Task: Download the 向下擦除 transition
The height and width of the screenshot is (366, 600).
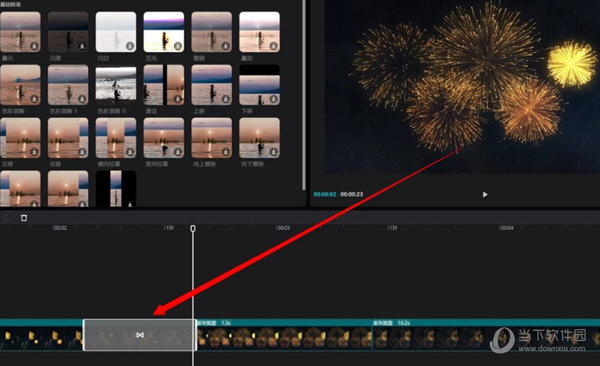Action: click(274, 152)
